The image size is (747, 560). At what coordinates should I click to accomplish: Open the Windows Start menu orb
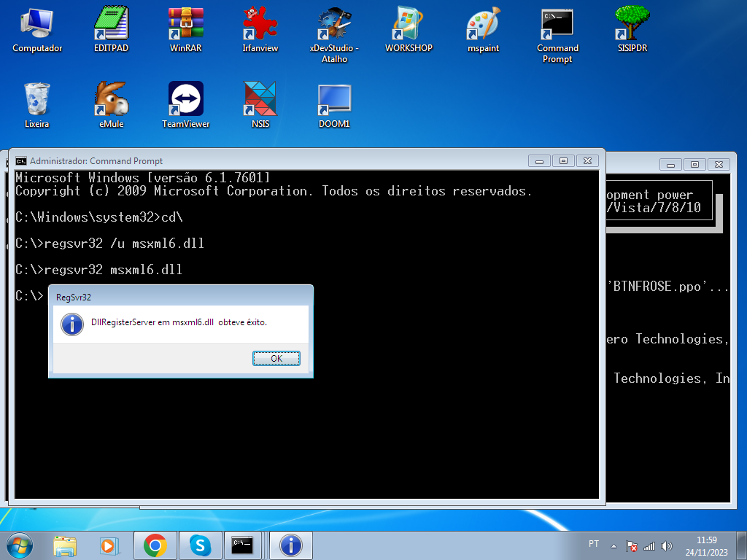[20, 545]
